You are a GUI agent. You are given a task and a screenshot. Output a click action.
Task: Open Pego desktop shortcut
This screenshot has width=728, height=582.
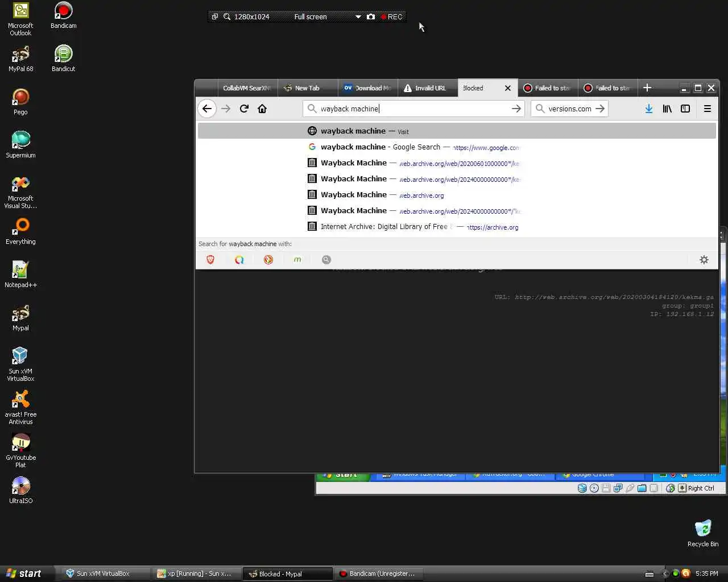20,102
